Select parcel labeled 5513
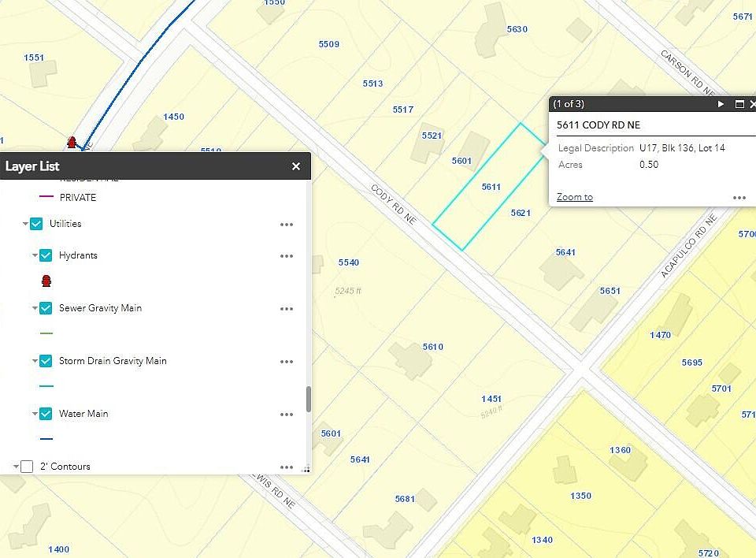This screenshot has height=558, width=756. tap(372, 84)
